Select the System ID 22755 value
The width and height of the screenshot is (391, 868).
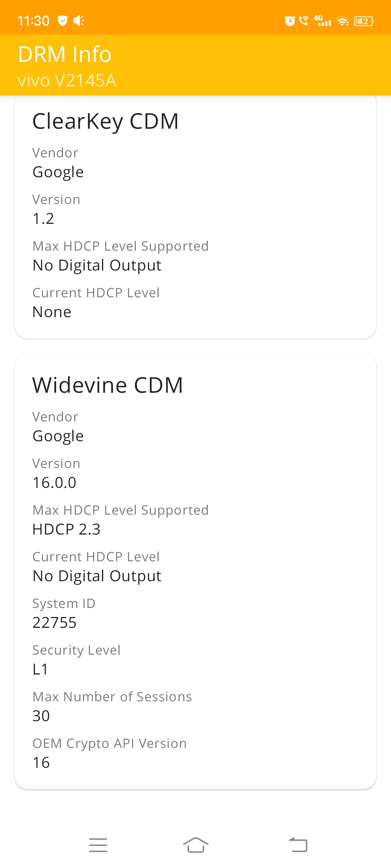point(54,622)
